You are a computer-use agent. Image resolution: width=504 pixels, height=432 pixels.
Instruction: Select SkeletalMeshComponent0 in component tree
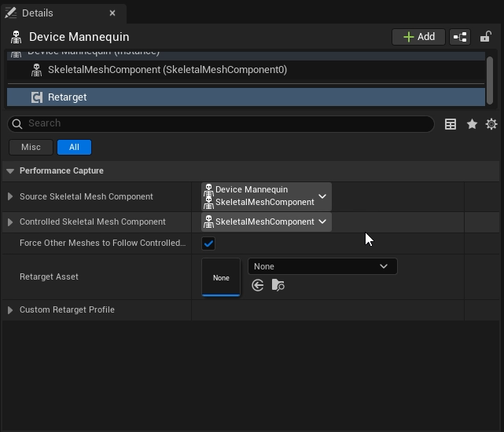pyautogui.click(x=167, y=70)
